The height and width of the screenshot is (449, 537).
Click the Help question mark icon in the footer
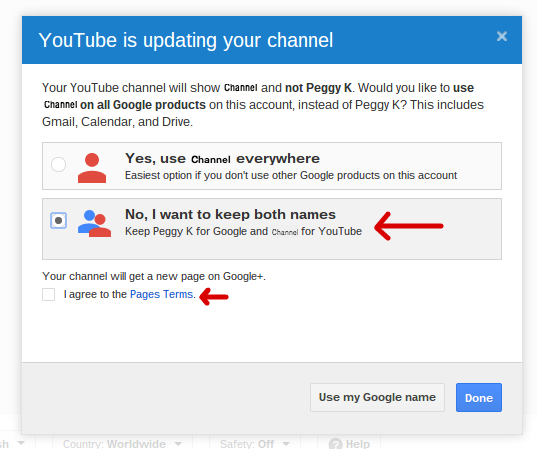[x=336, y=444]
